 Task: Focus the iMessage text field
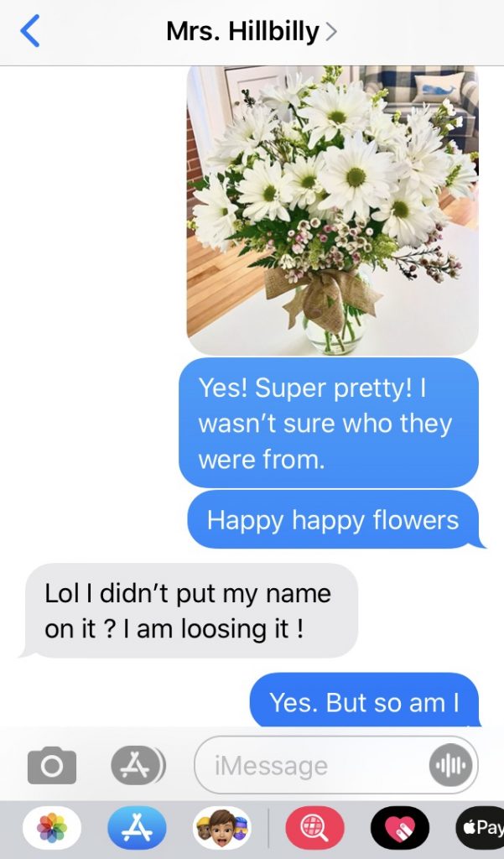pyautogui.click(x=335, y=765)
